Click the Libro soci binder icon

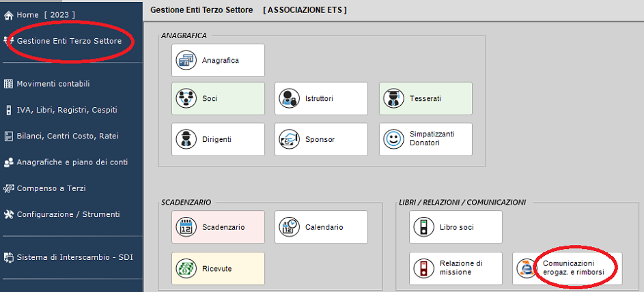[424, 227]
